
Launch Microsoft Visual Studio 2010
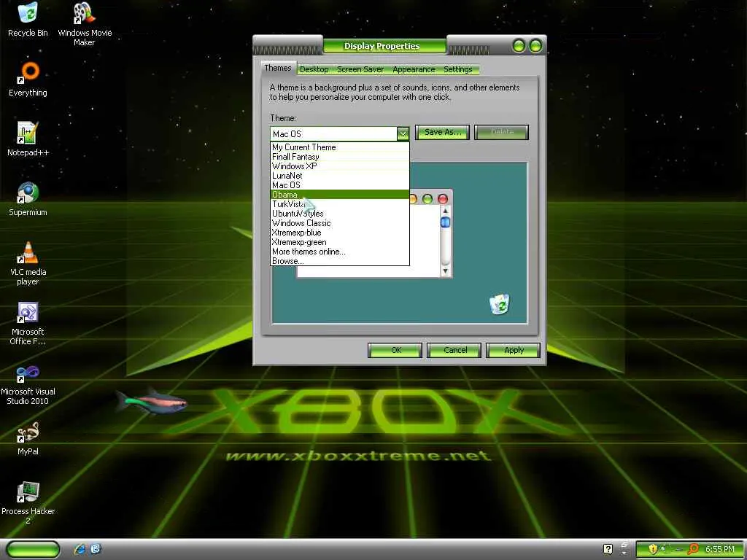tap(28, 384)
